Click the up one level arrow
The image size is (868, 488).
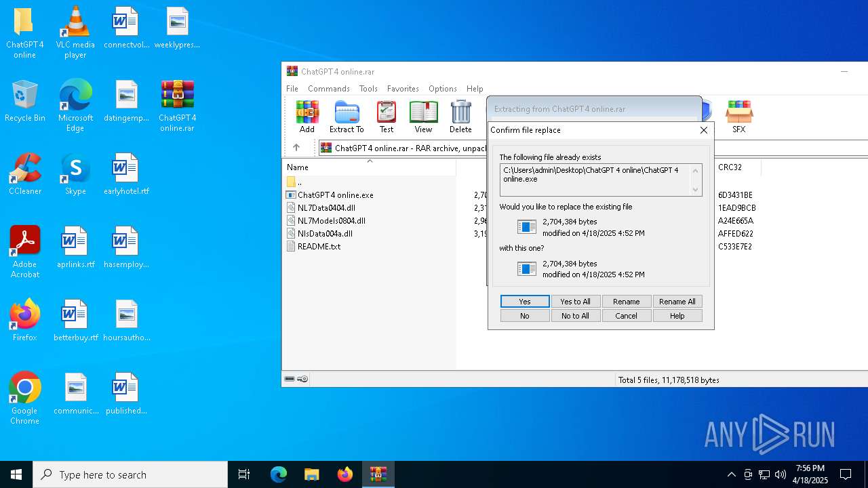click(x=296, y=148)
